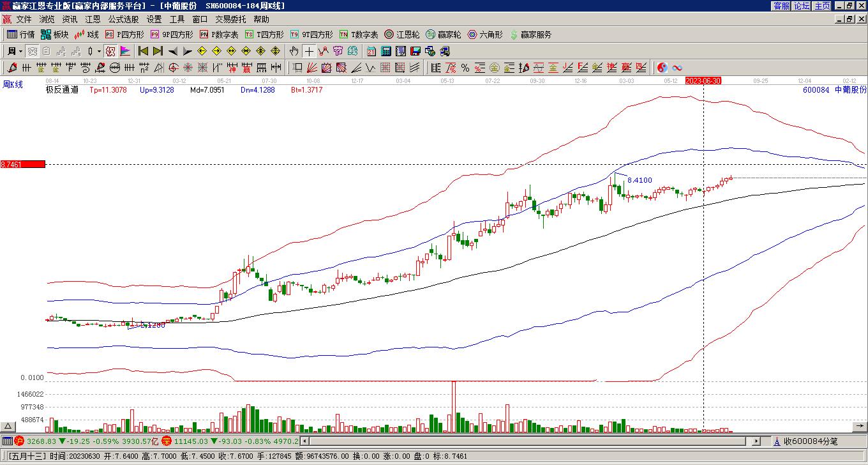Toggle the flag marker button
Viewport: 868px width, 465px height.
pos(125,51)
